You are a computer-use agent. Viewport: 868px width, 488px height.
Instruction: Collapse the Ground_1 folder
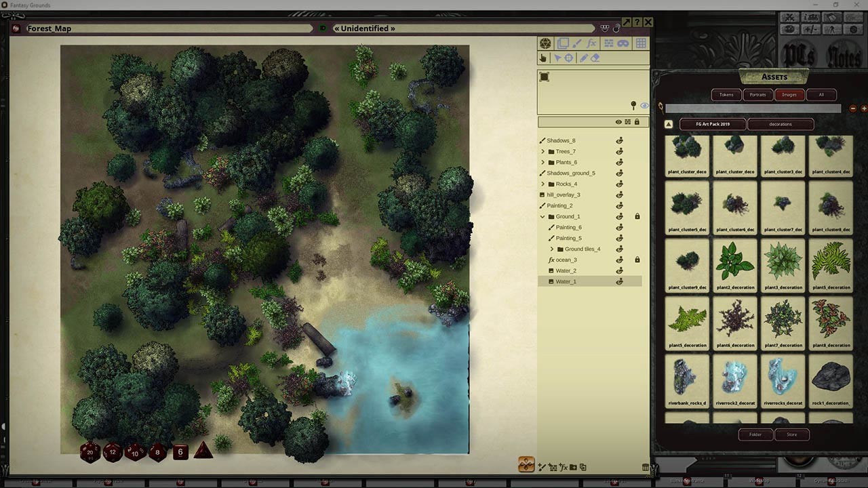click(x=541, y=216)
